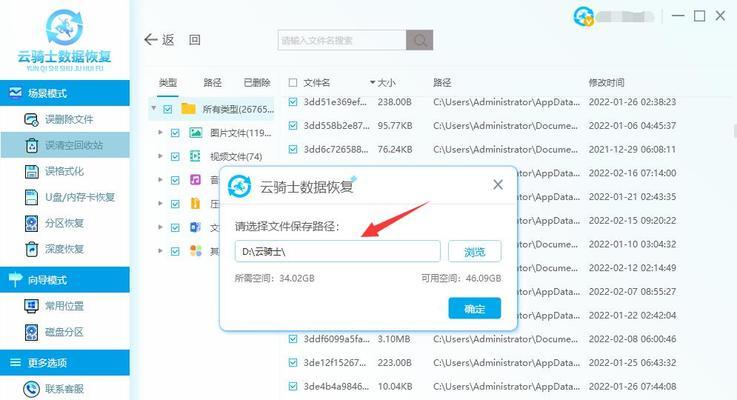Expand the audio files tree node
The height and width of the screenshot is (400, 737).
pos(160,180)
